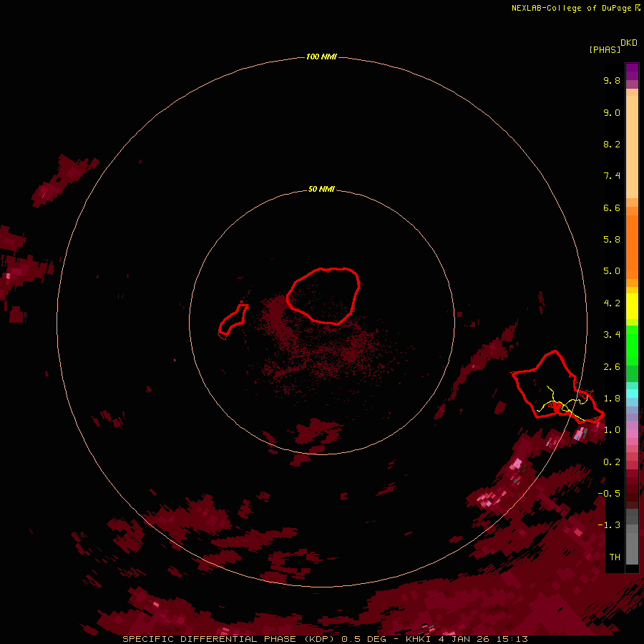Click the 1.0 scale value
644x644 pixels.
tap(612, 430)
